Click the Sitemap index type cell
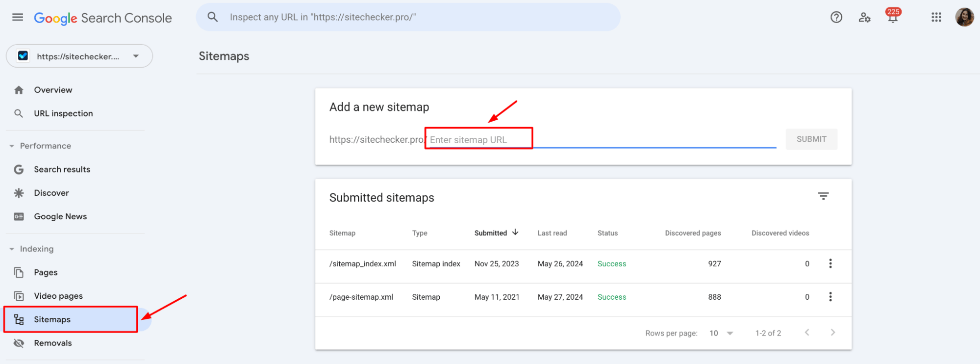The width and height of the screenshot is (980, 364). click(436, 264)
